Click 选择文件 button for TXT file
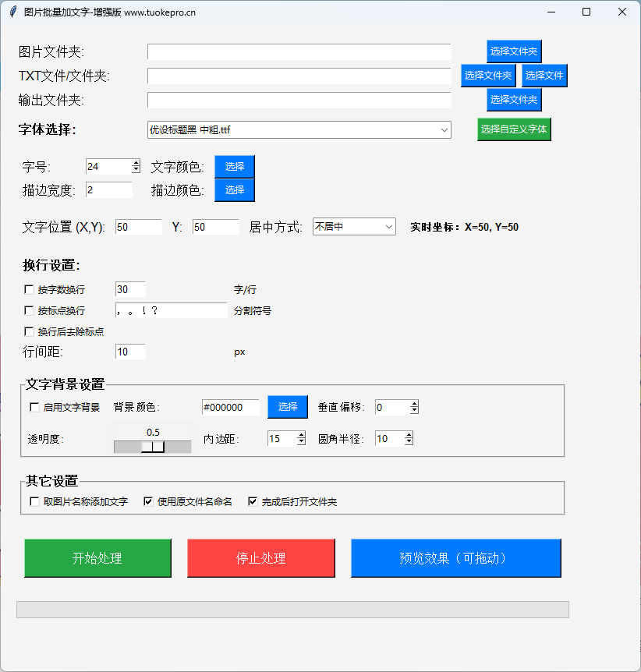Viewport: 641px width, 672px height. [544, 76]
